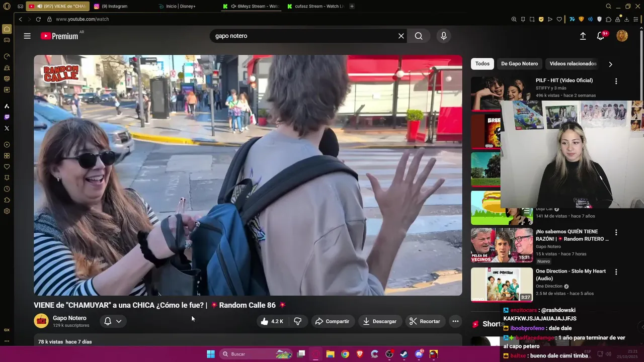644x362 pixels.
Task: Open the PILF - HIT (Video Oficial) title
Action: pyautogui.click(x=564, y=80)
